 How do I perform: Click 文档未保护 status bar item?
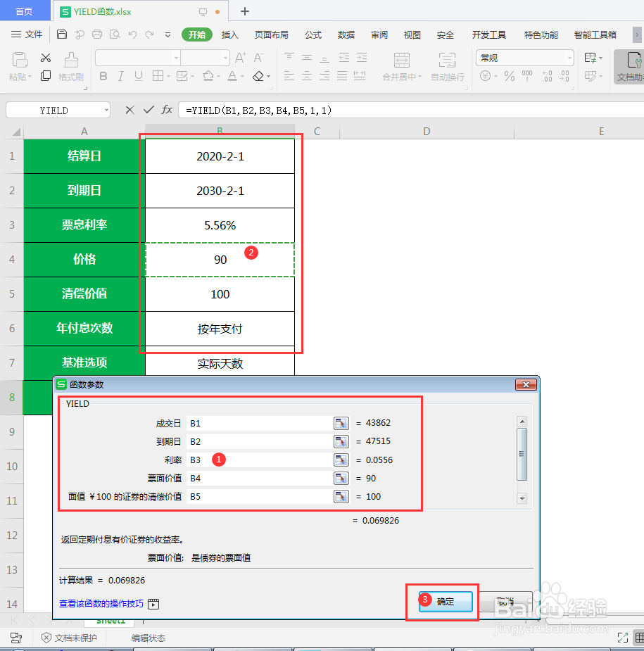click(x=70, y=638)
